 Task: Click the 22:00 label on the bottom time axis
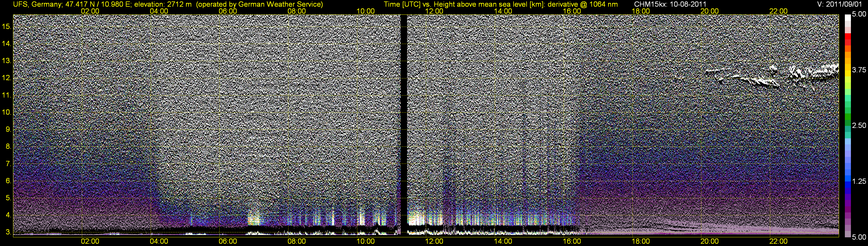click(x=778, y=241)
